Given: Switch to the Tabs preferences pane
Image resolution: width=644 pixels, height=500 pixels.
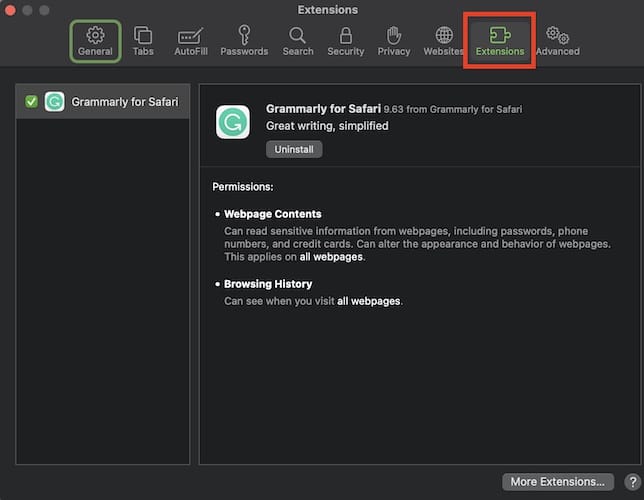Looking at the screenshot, I should pyautogui.click(x=143, y=40).
